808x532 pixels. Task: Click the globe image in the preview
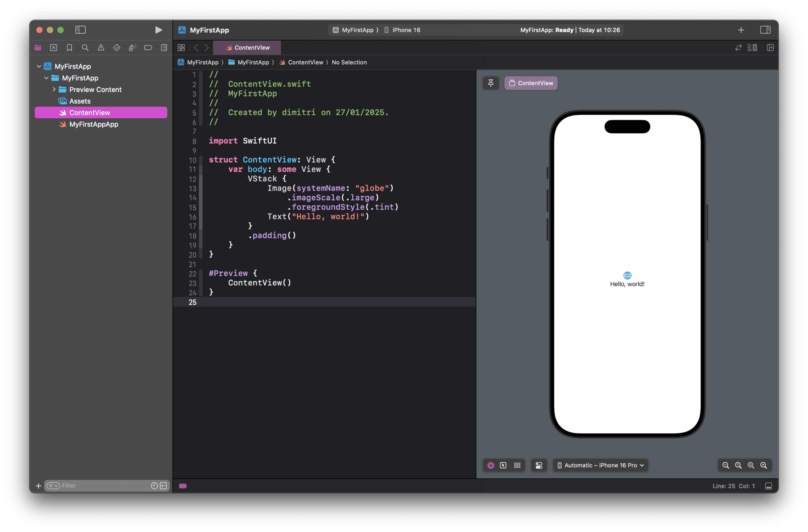627,275
